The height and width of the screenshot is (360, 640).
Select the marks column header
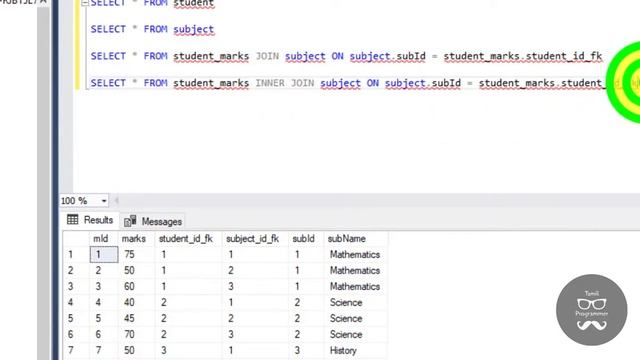136,239
